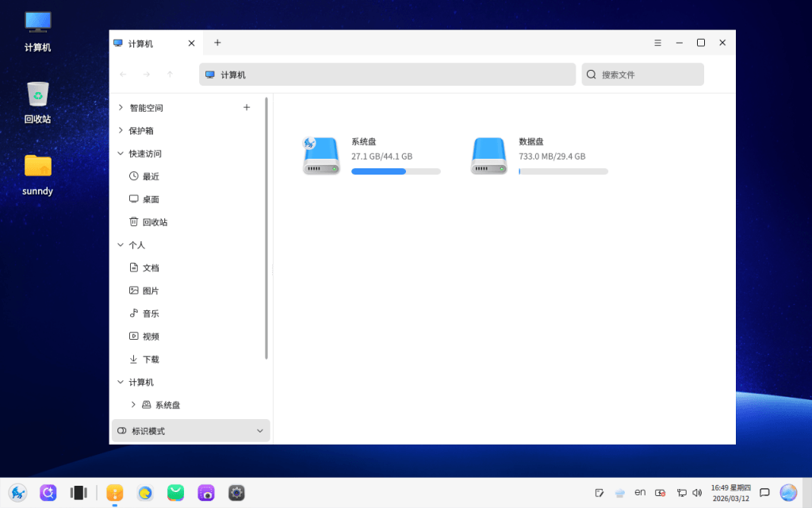Focus the 搜索文件 search field
The width and height of the screenshot is (812, 508).
[642, 75]
